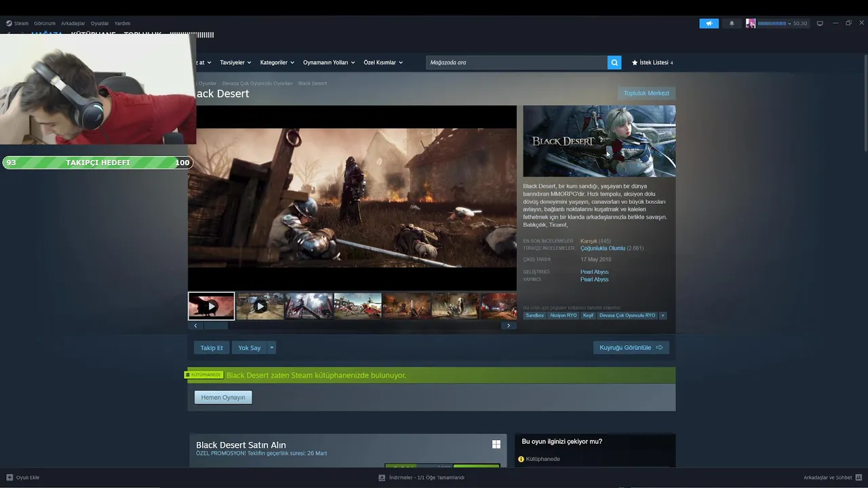Viewport: 868px width, 488px height.
Task: Open the Görünüm menu
Action: coord(45,23)
